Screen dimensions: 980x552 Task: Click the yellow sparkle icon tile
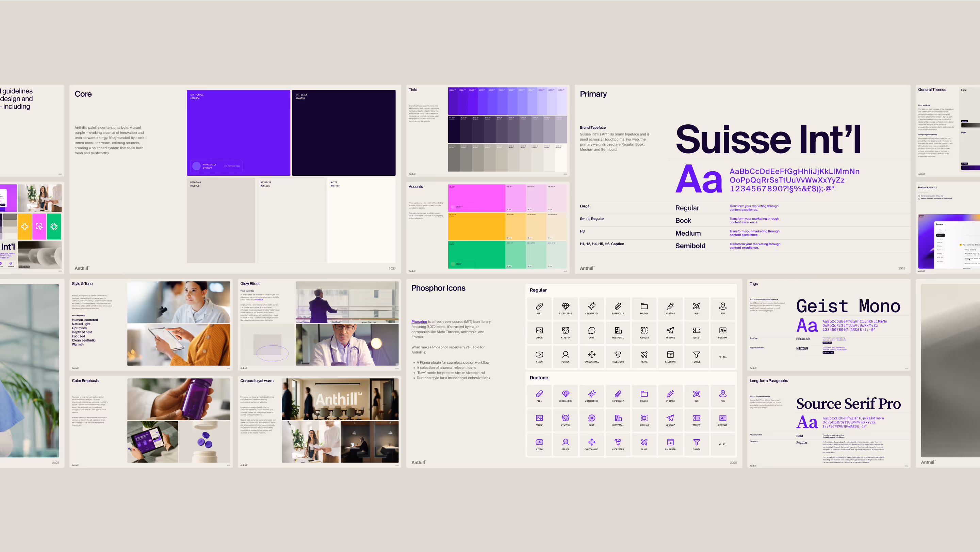point(25,226)
